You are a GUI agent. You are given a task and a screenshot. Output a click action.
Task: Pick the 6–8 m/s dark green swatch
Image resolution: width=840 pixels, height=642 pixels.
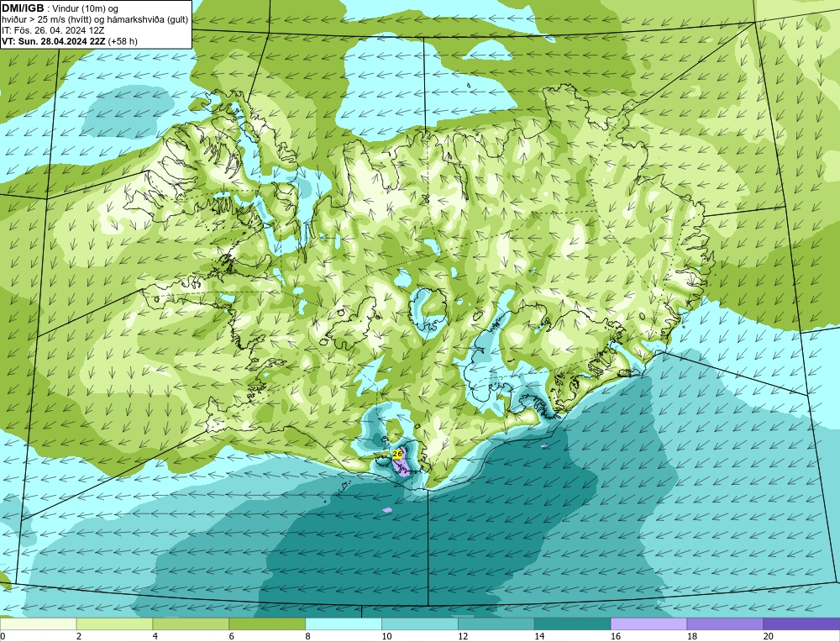267,624
